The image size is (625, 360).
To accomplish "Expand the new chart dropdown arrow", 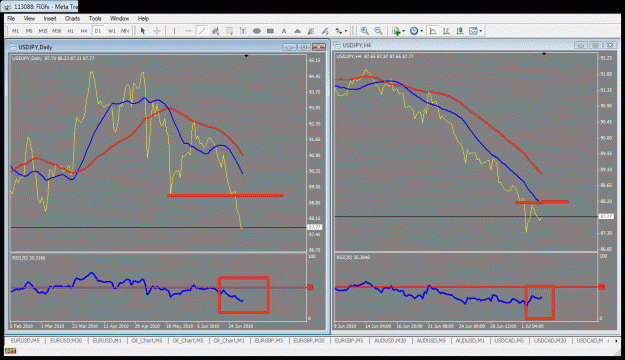I will click(403, 31).
